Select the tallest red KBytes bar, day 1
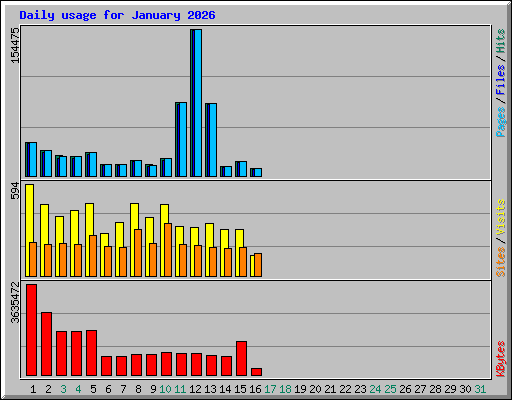 (31, 330)
